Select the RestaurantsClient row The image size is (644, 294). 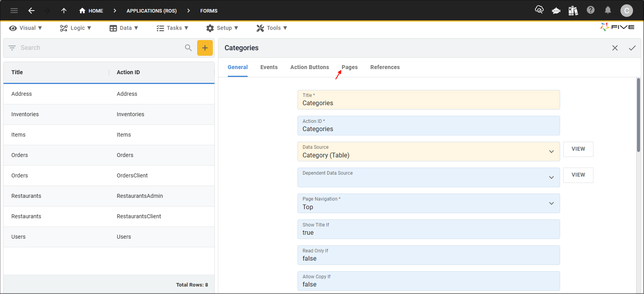tap(109, 216)
